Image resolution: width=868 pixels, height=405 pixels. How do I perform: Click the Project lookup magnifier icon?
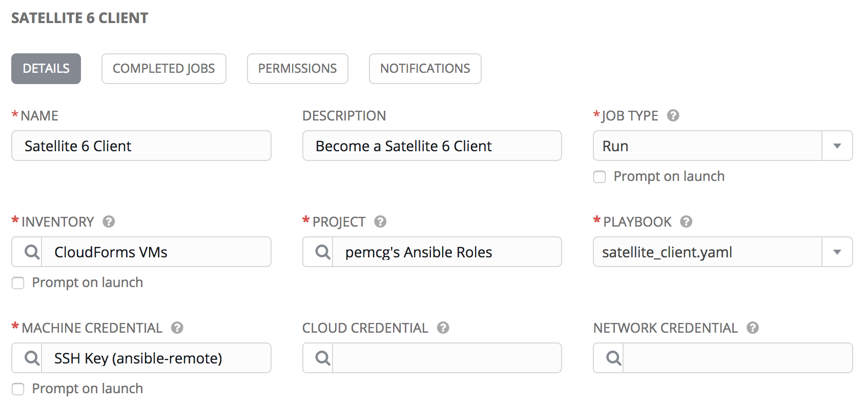click(322, 252)
